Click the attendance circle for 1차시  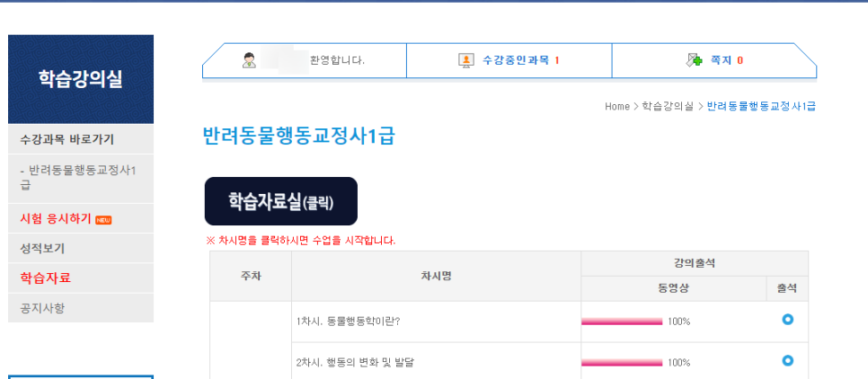click(787, 319)
